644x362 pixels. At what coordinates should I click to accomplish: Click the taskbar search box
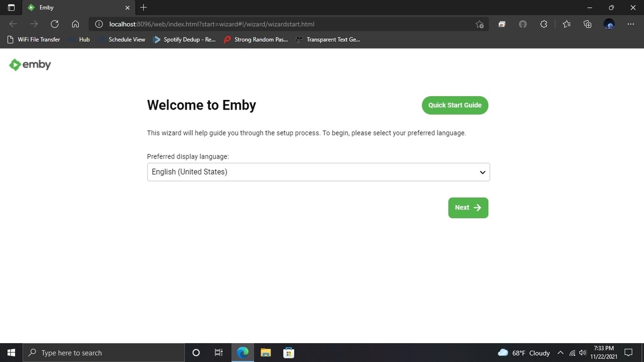103,353
